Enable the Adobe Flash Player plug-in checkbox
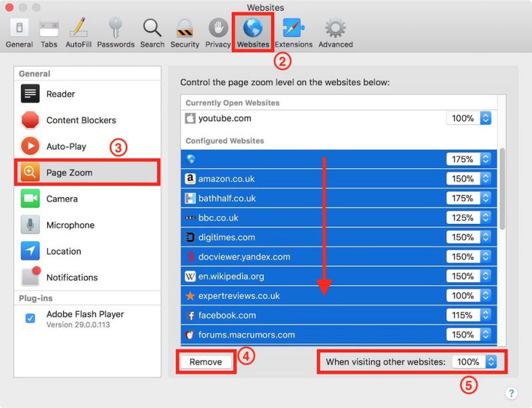Viewport: 532px width, 408px height. tap(30, 318)
